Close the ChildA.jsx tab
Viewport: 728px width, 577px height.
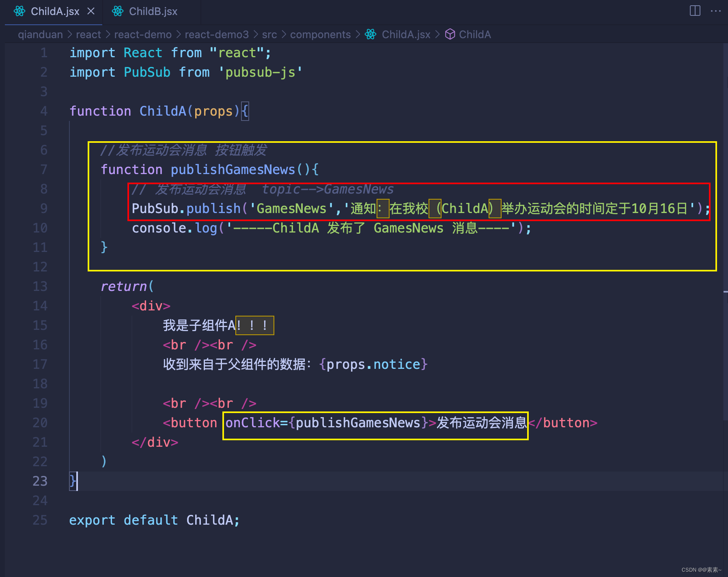click(91, 11)
